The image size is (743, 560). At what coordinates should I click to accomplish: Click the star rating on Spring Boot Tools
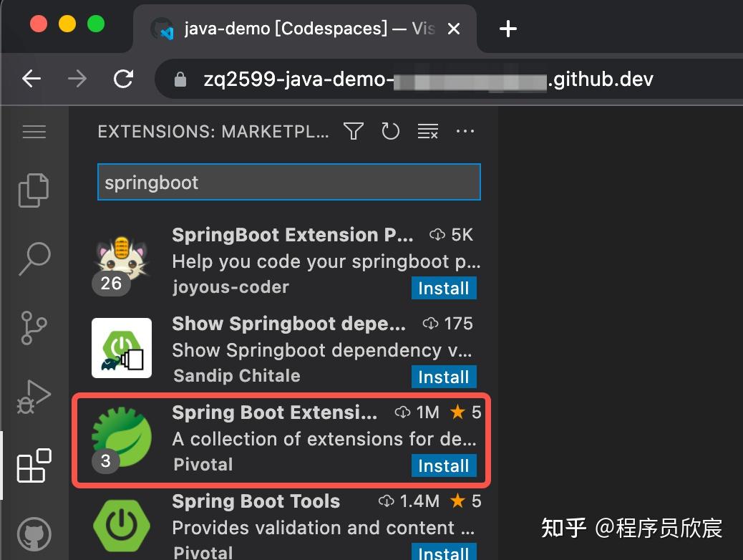(465, 501)
